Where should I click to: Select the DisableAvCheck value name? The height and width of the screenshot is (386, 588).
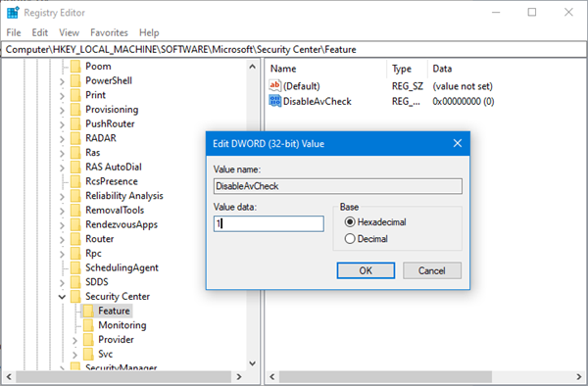point(318,101)
